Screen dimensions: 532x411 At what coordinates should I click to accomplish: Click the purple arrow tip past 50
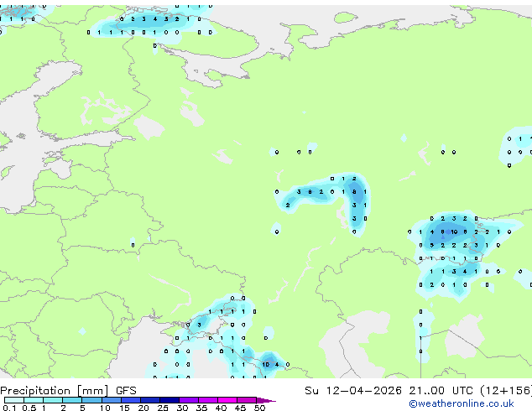(x=266, y=401)
